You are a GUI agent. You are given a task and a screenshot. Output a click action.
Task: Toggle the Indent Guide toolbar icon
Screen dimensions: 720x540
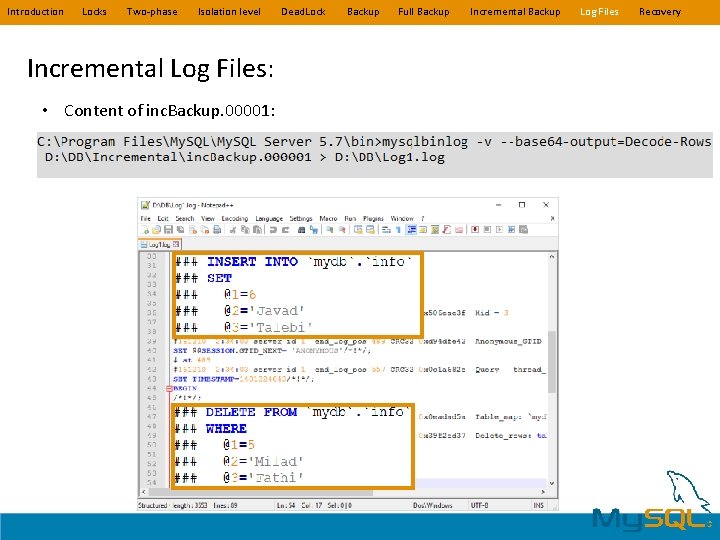coord(411,230)
